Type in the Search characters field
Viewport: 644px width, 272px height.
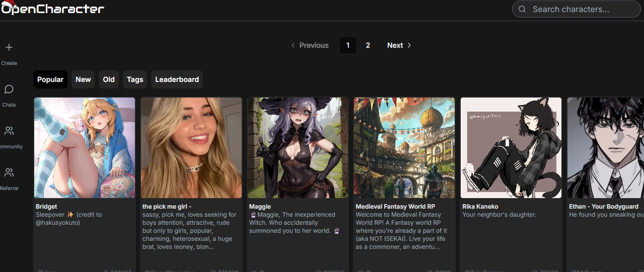pos(579,9)
